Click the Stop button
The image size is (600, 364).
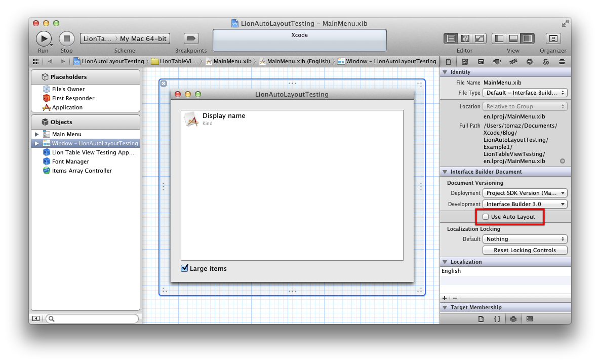66,38
